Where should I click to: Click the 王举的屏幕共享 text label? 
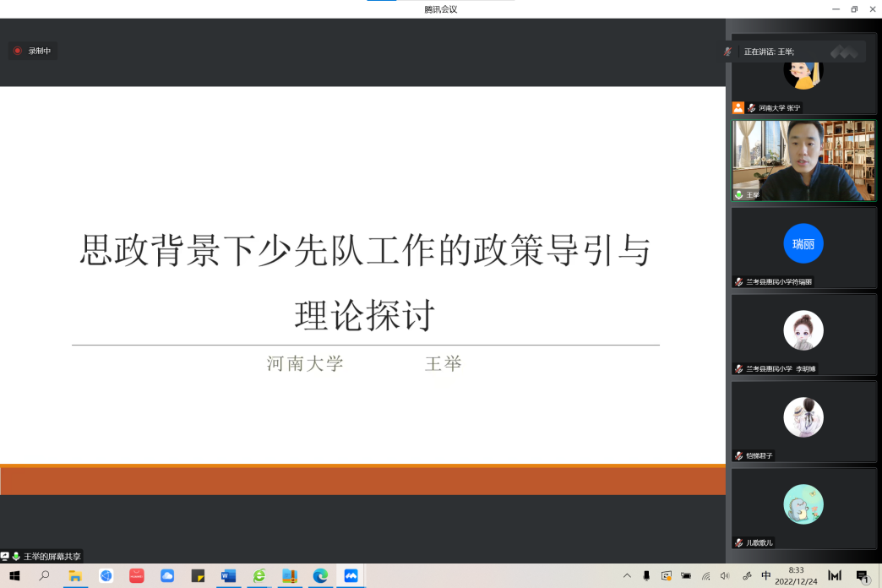point(52,557)
